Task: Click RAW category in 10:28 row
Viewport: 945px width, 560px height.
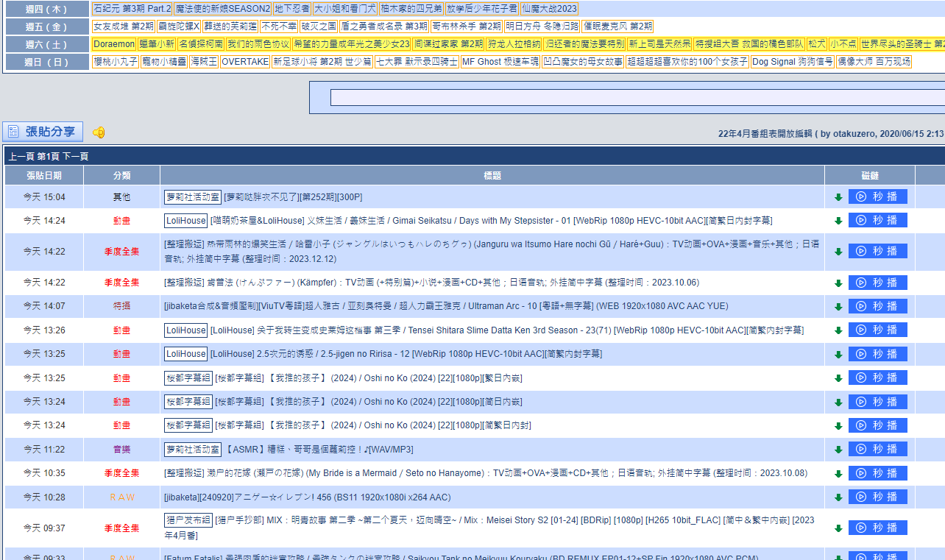Action: pyautogui.click(x=122, y=497)
